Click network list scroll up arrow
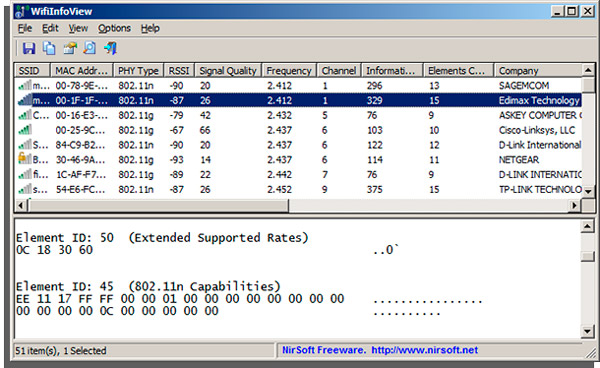 (588, 70)
